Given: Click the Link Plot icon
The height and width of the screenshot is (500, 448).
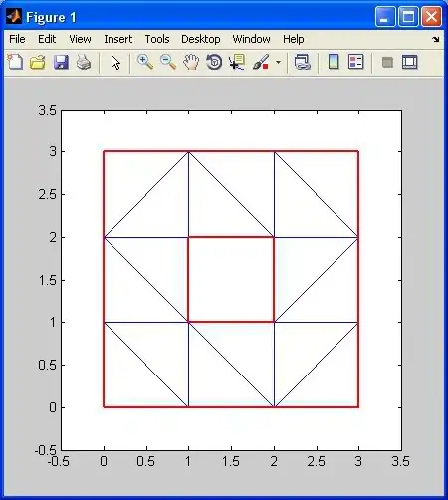Looking at the screenshot, I should tap(302, 62).
